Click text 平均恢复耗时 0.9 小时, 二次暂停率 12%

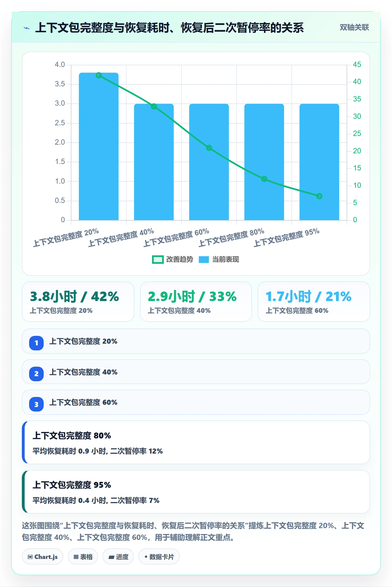97,451
